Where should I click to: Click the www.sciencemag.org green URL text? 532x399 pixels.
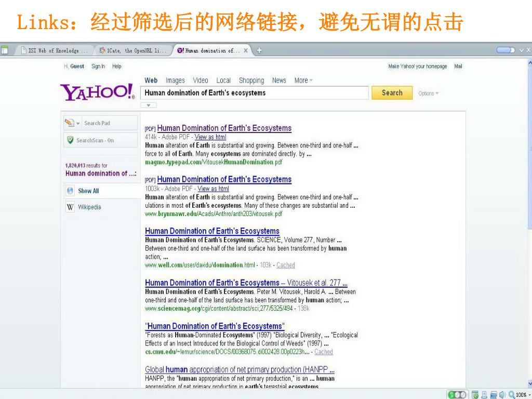pyautogui.click(x=219, y=309)
